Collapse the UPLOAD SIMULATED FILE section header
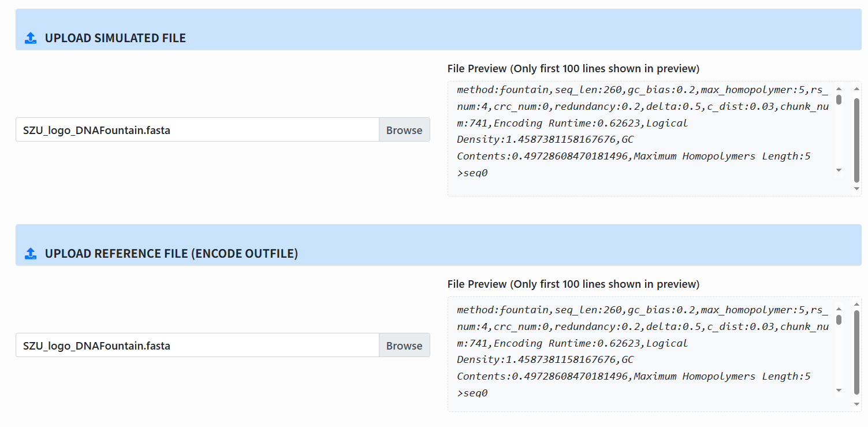The image size is (868, 427). 115,38
